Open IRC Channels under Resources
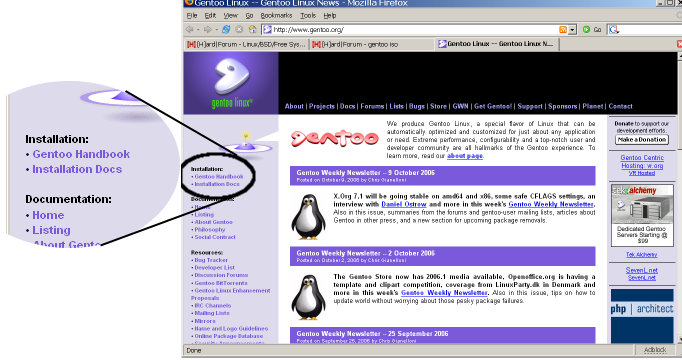This screenshot has width=682, height=360. (213, 306)
